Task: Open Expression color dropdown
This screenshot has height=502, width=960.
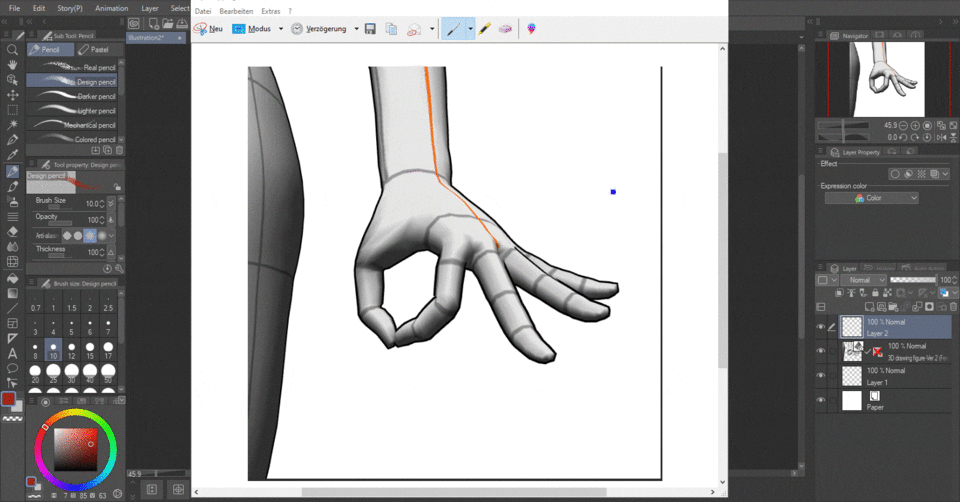Action: [872, 198]
